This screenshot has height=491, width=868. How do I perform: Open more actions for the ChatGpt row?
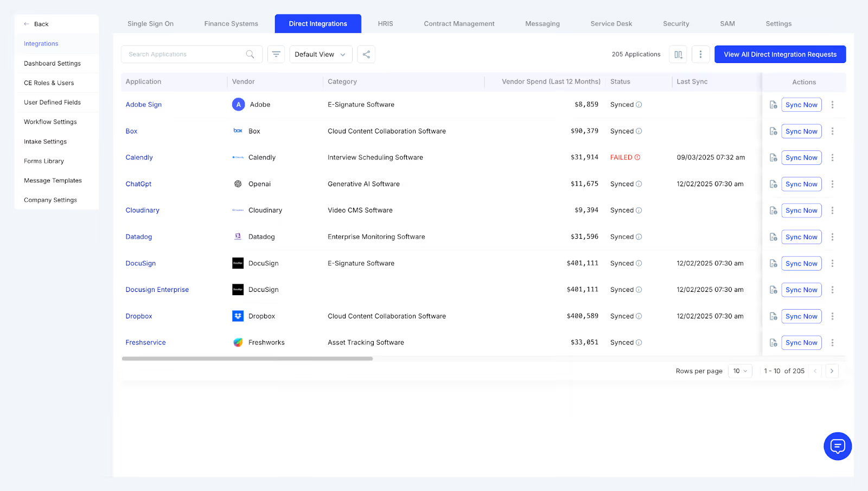(832, 184)
